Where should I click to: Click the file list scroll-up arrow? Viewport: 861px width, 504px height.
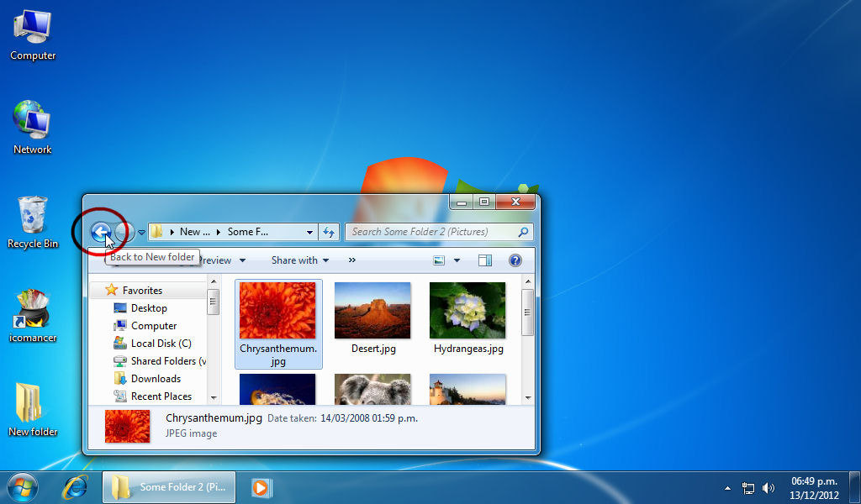[x=528, y=282]
